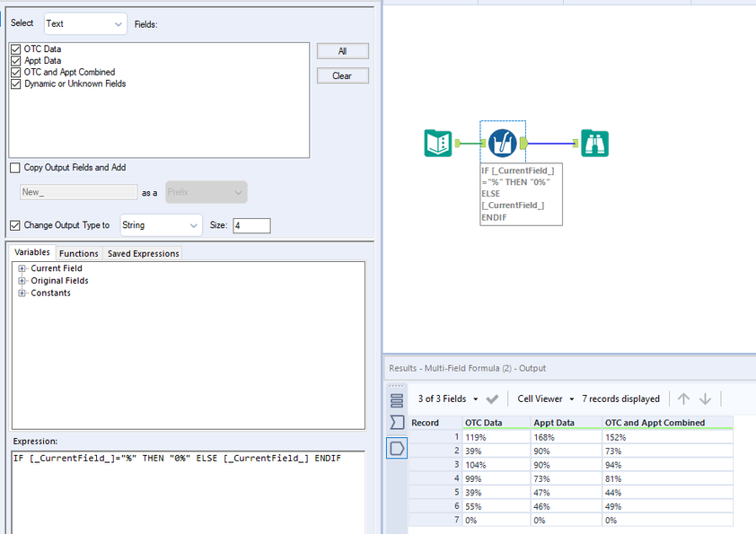Open the disabled Prefix dropdown

(207, 192)
